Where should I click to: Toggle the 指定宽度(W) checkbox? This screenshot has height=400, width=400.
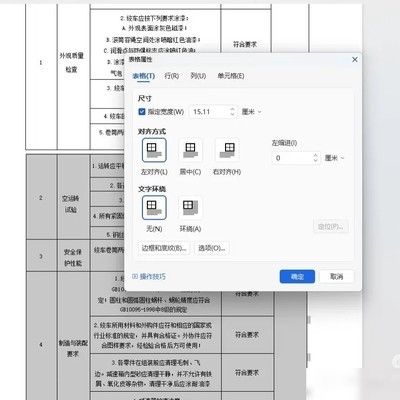tap(142, 112)
